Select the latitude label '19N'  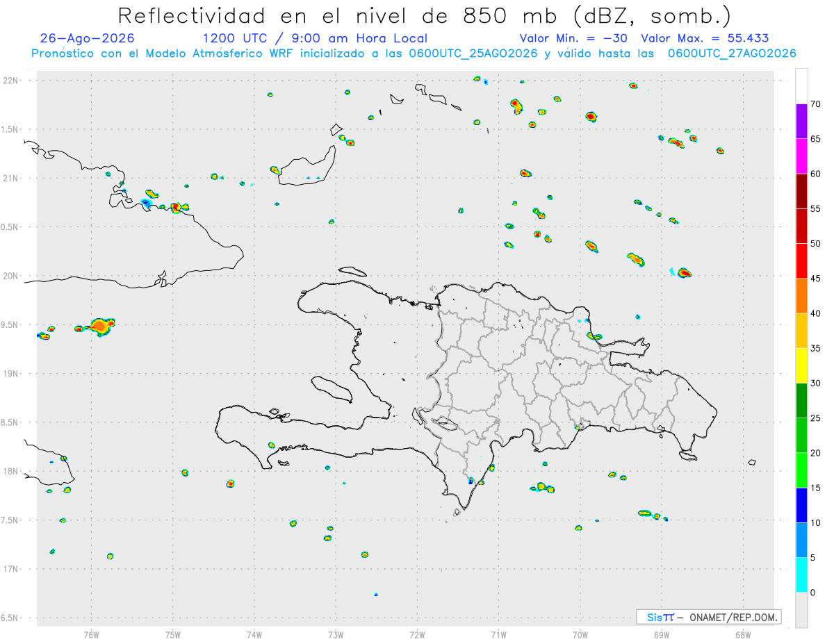[x=12, y=374]
